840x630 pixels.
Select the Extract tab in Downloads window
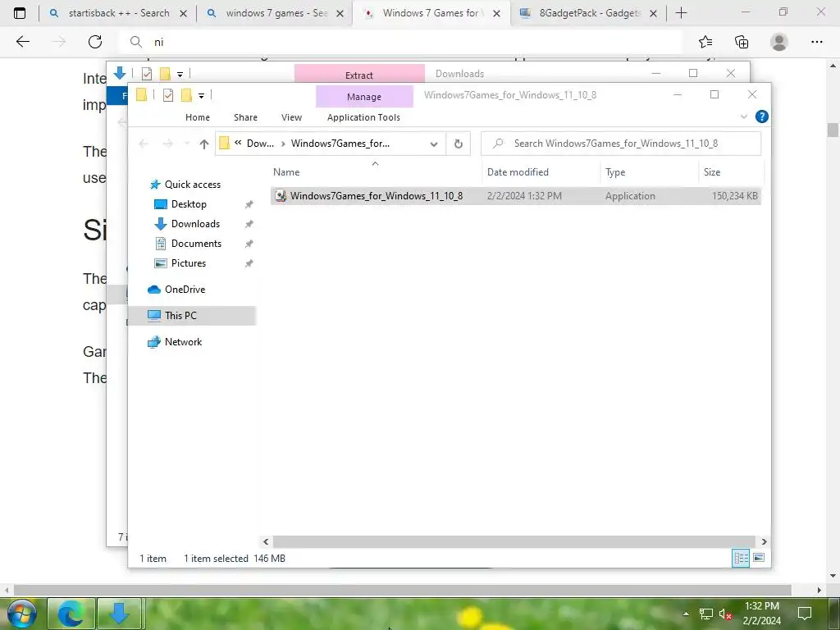pos(359,75)
